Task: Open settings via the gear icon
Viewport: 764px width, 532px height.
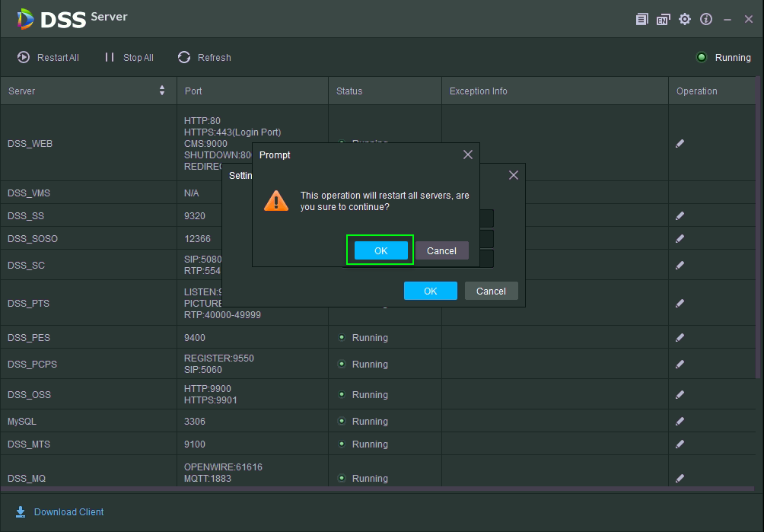Action: pyautogui.click(x=684, y=19)
